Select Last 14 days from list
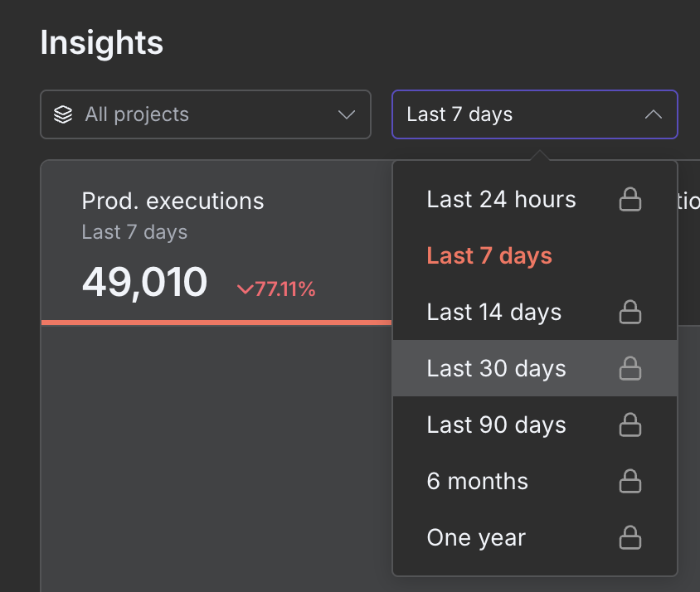Image resolution: width=700 pixels, height=592 pixels. pyautogui.click(x=494, y=312)
